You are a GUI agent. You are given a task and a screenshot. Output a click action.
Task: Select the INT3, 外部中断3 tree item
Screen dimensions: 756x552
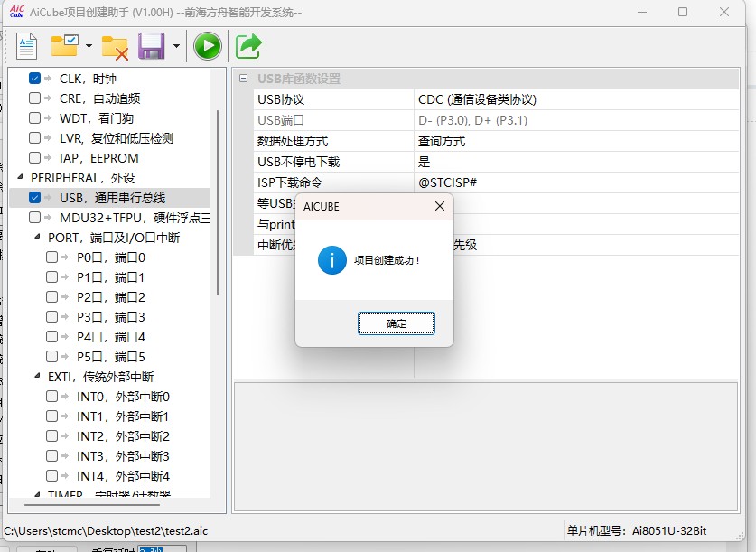(123, 456)
